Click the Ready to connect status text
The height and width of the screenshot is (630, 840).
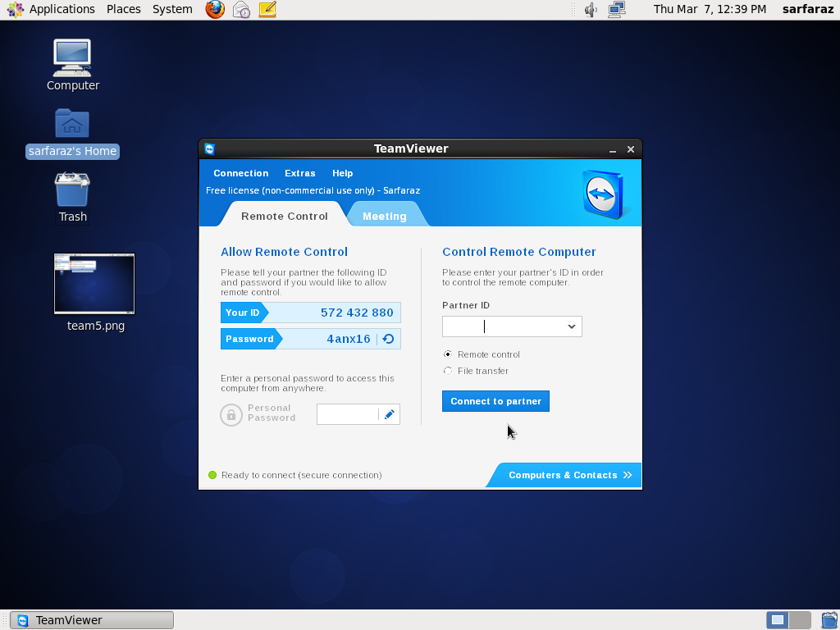coord(301,475)
